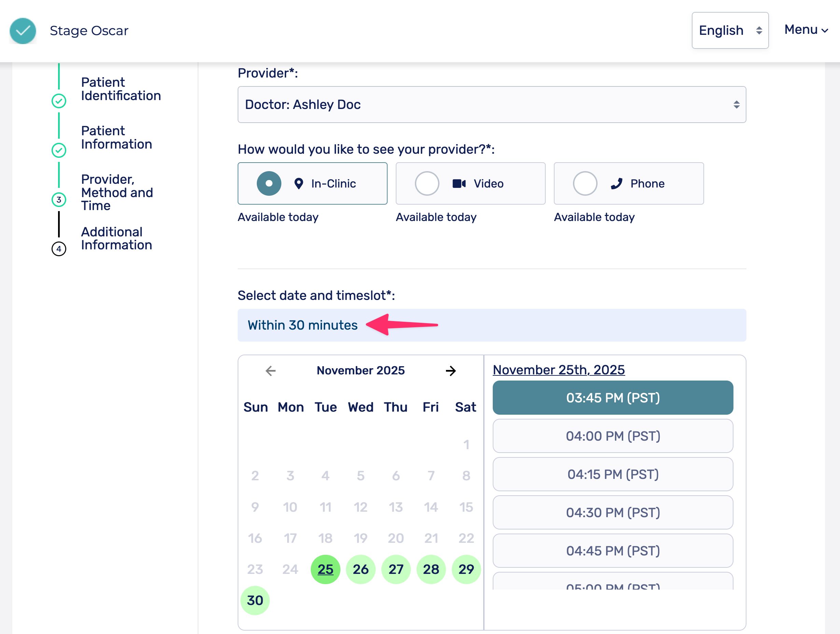Click the Video camera icon
840x634 pixels.
459,184
